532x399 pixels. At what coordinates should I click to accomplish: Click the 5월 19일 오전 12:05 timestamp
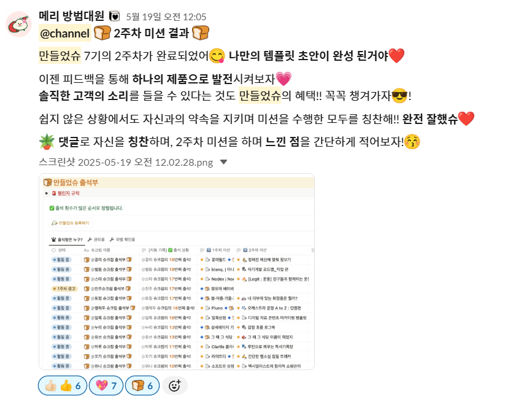coord(166,17)
